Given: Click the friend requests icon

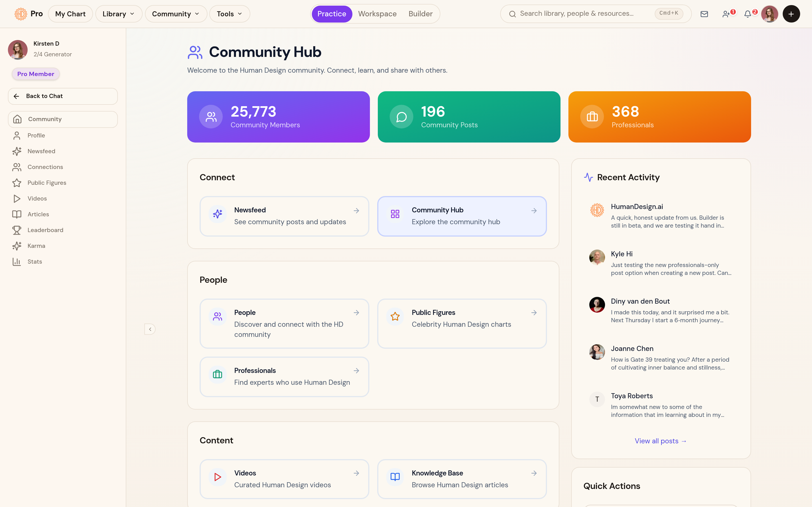Looking at the screenshot, I should (726, 14).
